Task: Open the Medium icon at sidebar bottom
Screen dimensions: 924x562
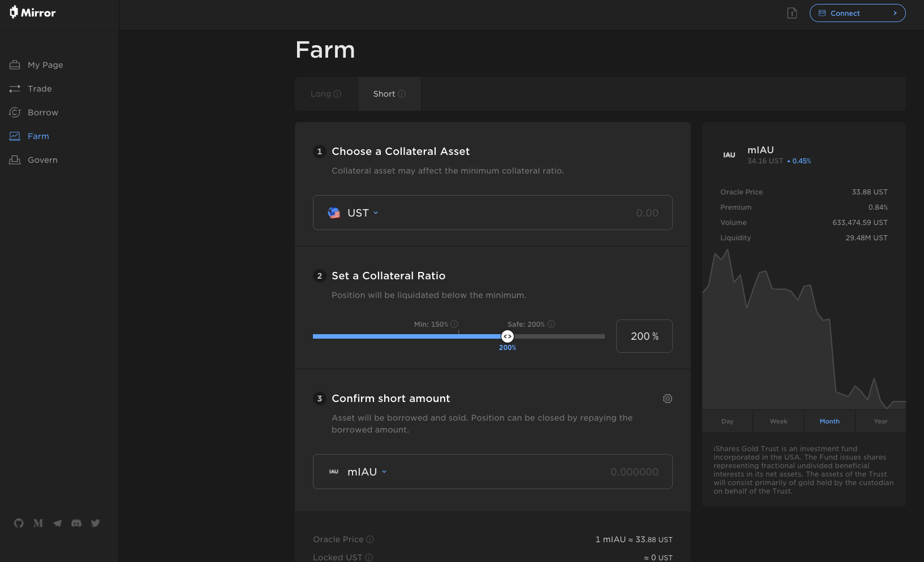Action: tap(37, 523)
